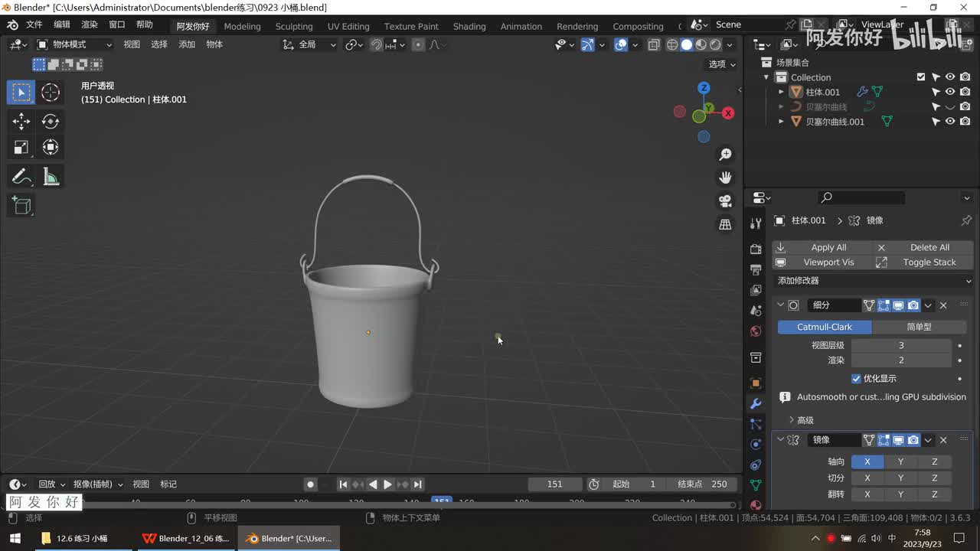Image resolution: width=980 pixels, height=551 pixels.
Task: Toggle orthographic grid view icon
Action: point(725,224)
